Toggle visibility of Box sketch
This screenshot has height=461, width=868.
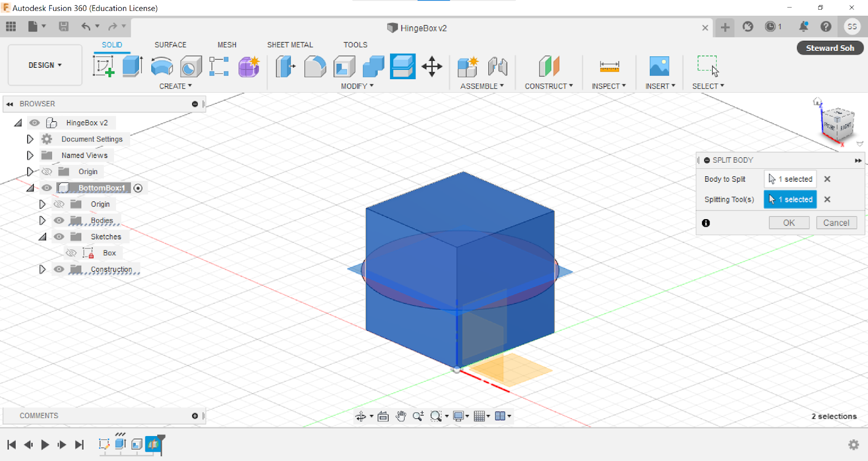71,253
